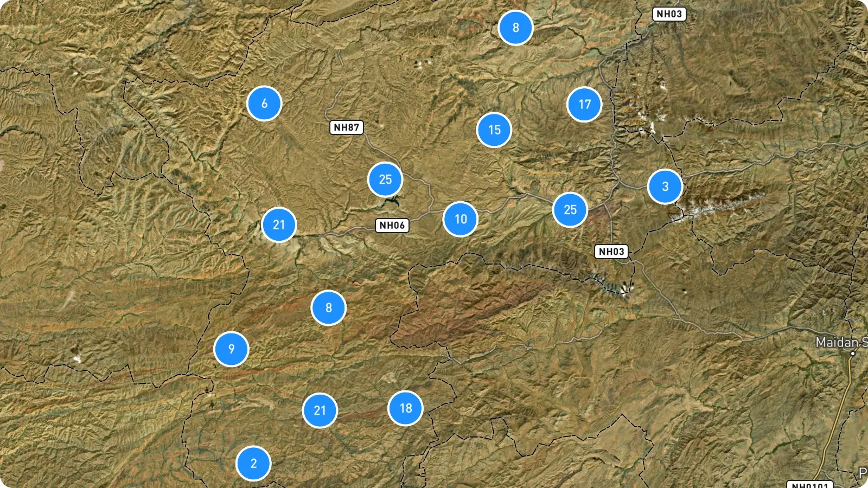This screenshot has width=868, height=488.
Task: Click the NH06 road shield label
Action: click(x=392, y=225)
